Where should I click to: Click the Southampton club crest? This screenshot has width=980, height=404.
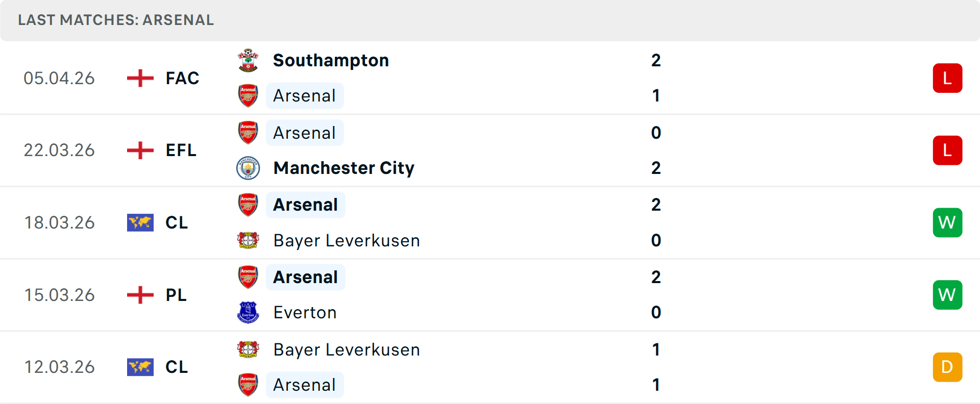tap(248, 60)
